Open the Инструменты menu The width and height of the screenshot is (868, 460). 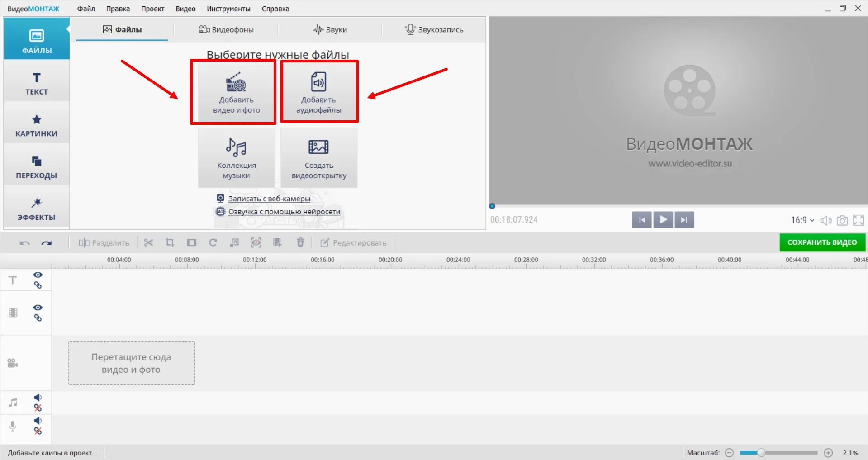(228, 9)
